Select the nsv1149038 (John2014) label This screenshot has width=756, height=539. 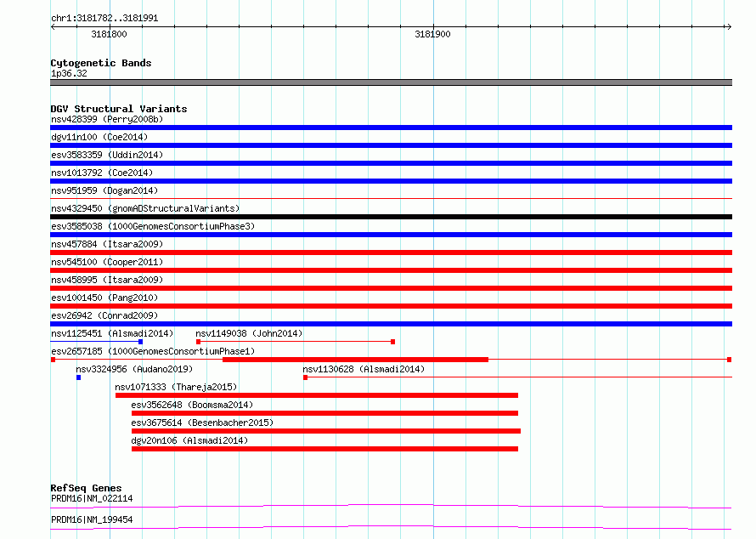click(x=249, y=333)
